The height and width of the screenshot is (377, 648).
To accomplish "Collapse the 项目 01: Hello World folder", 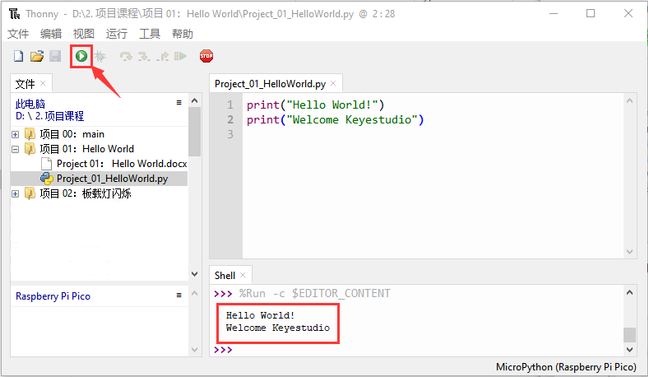I will [15, 149].
